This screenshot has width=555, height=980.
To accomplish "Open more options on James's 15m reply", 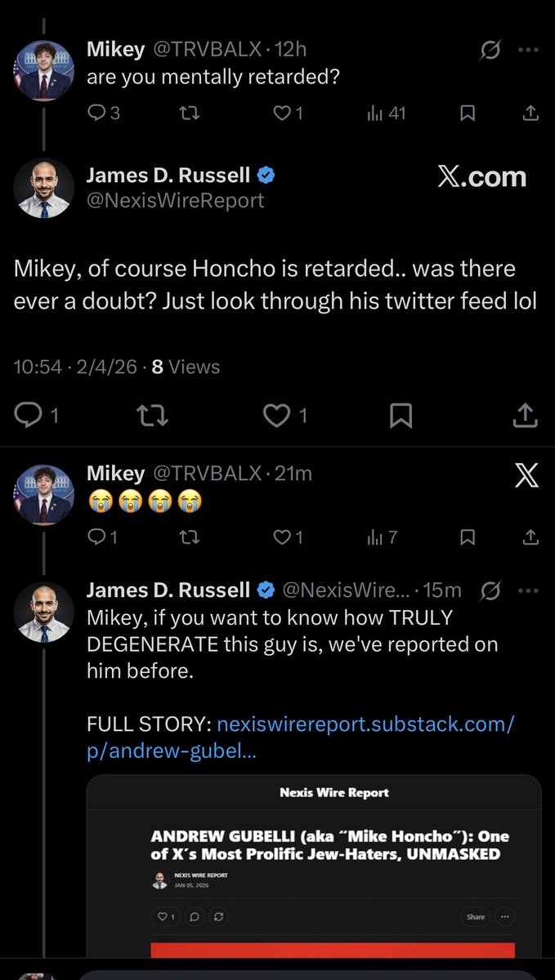I will (530, 590).
